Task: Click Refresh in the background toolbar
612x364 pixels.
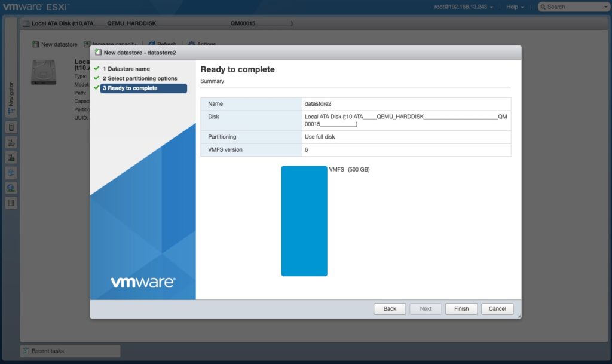Action: point(163,43)
